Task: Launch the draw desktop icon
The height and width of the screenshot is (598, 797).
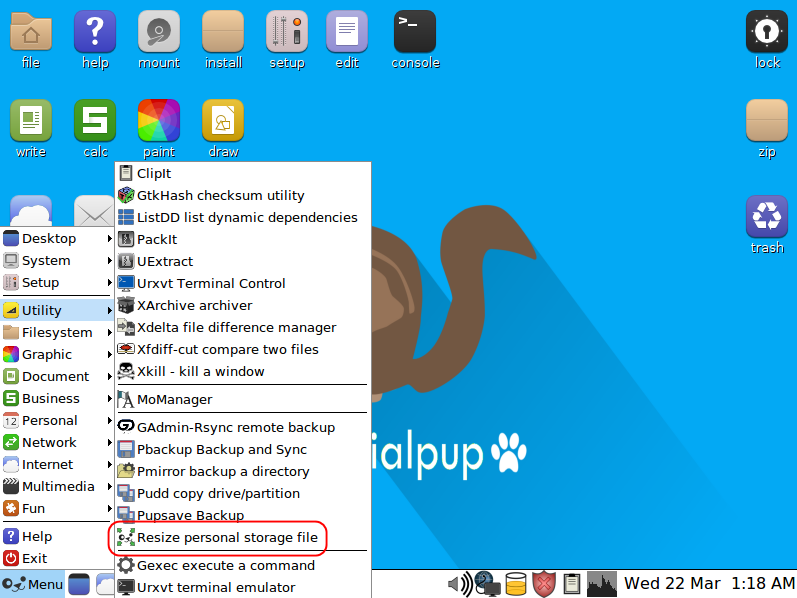Action: [223, 121]
